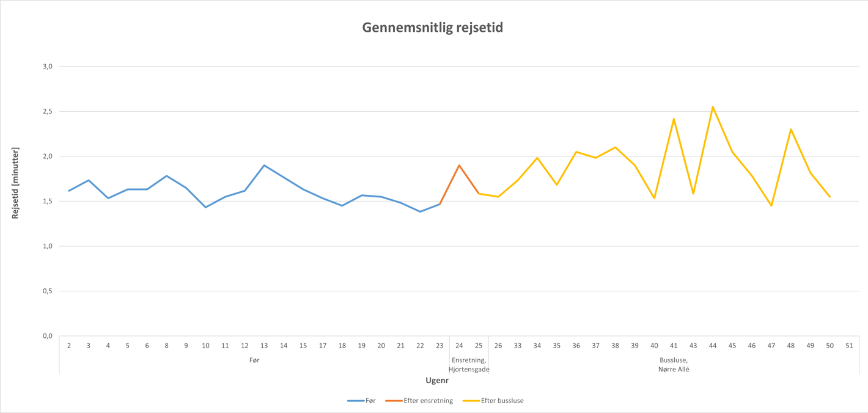Click the orange line peak at week 24
868x413 pixels.
click(459, 165)
